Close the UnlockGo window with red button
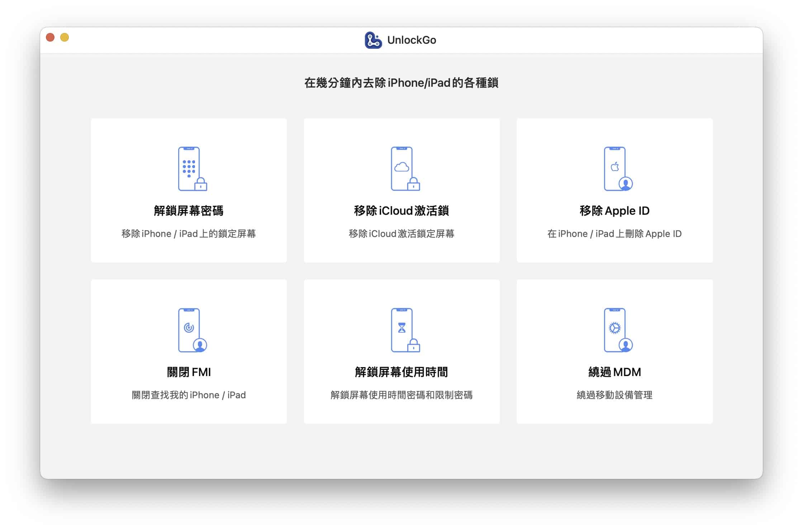 (x=50, y=37)
